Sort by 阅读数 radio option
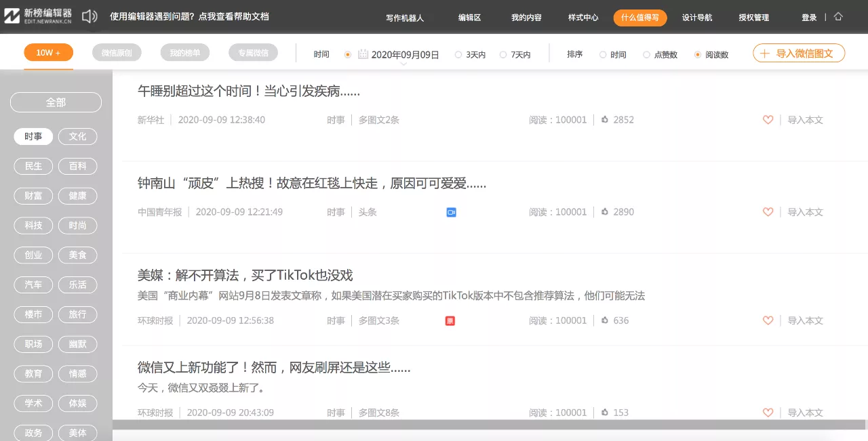The height and width of the screenshot is (441, 868). tap(698, 55)
